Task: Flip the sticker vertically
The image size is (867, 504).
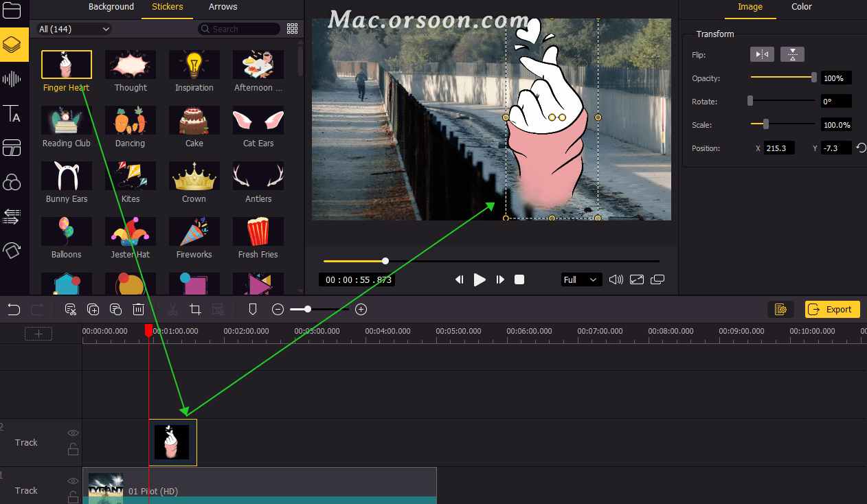Action: point(792,55)
